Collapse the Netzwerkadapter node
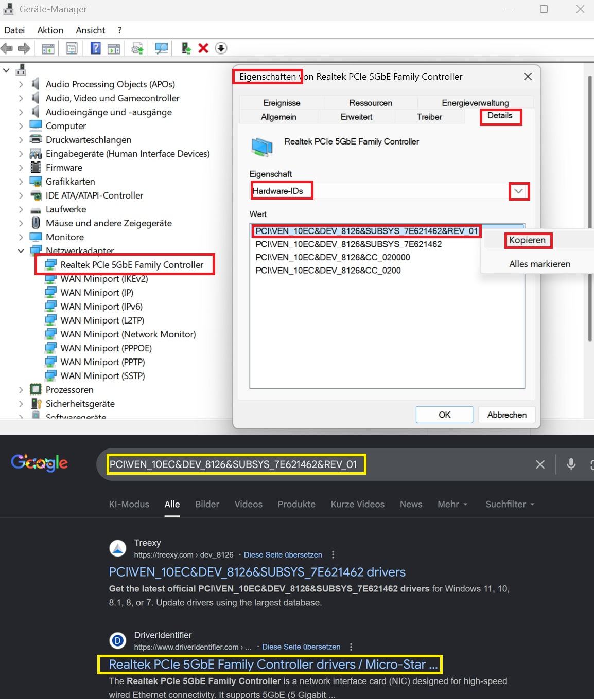This screenshot has width=594, height=700. click(x=21, y=251)
